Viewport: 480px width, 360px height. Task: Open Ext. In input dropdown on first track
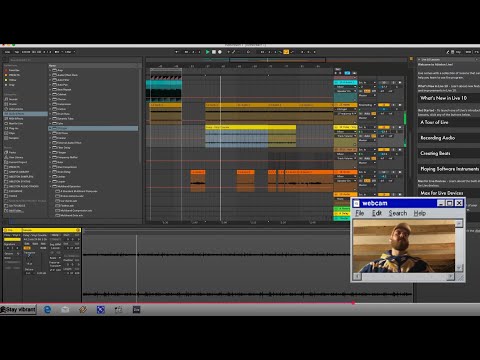367,82
